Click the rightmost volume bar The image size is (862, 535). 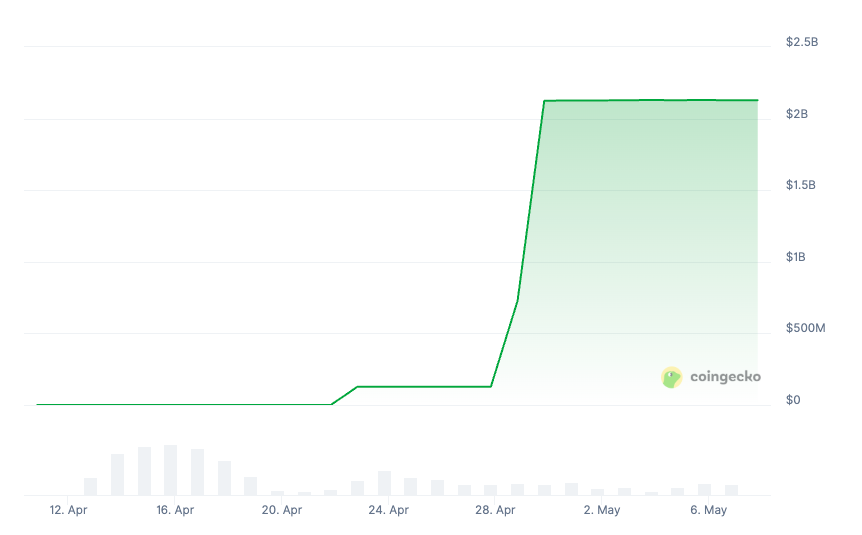click(x=731, y=490)
